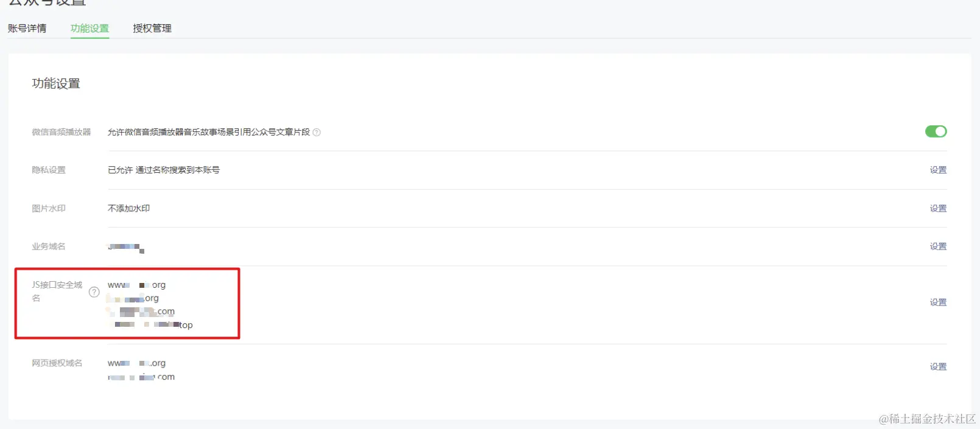Toggle the 微信音频播放器 switch off
Image resolution: width=980 pixels, height=429 pixels.
coord(936,131)
